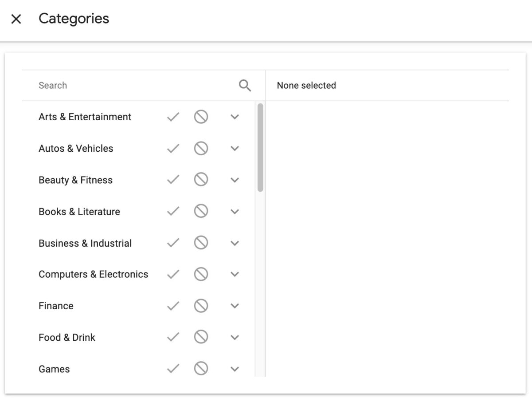Close the Categories dialog

click(16, 19)
